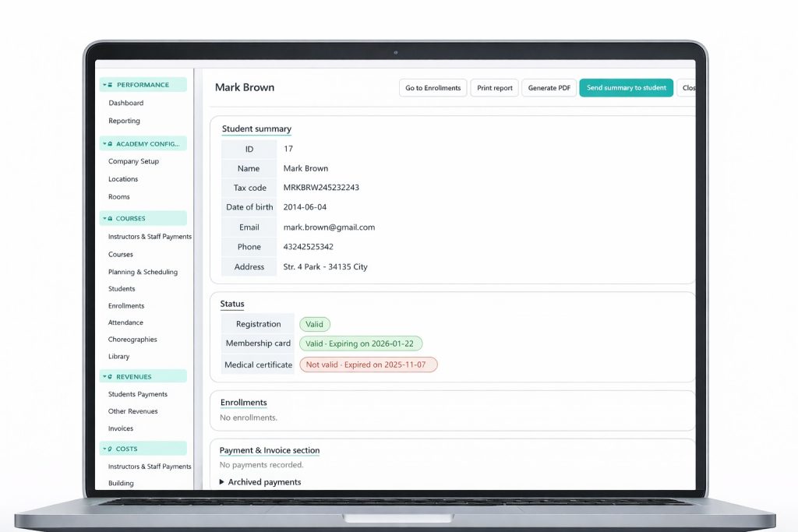Collapse the Academy Config sidebar section

[x=143, y=144]
